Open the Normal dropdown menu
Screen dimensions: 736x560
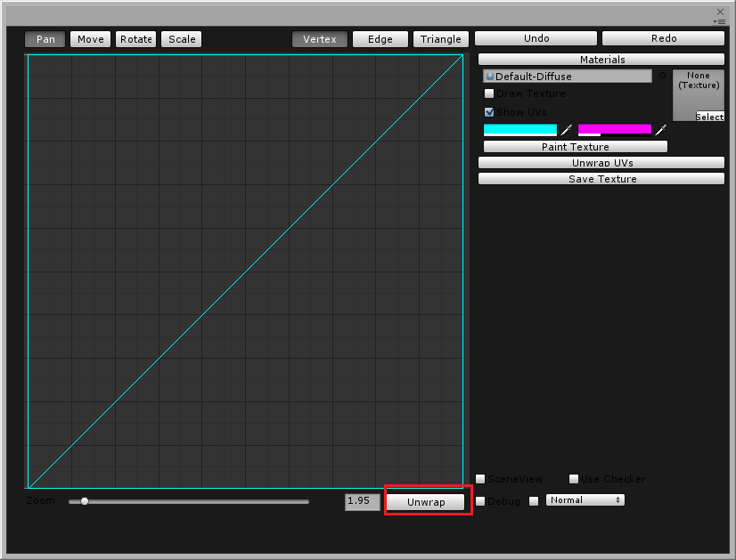pyautogui.click(x=585, y=500)
